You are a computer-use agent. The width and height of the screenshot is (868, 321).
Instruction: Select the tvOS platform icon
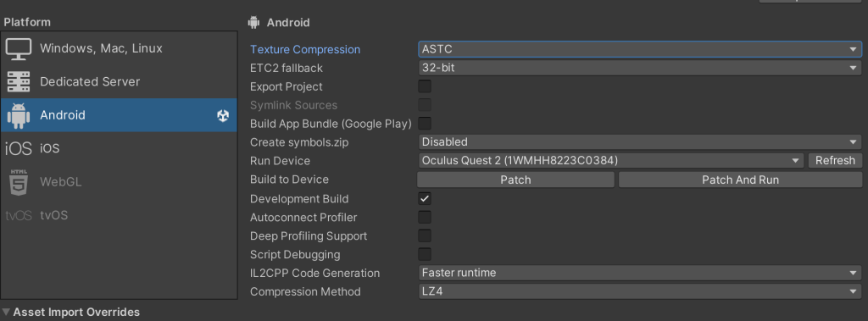pos(19,215)
